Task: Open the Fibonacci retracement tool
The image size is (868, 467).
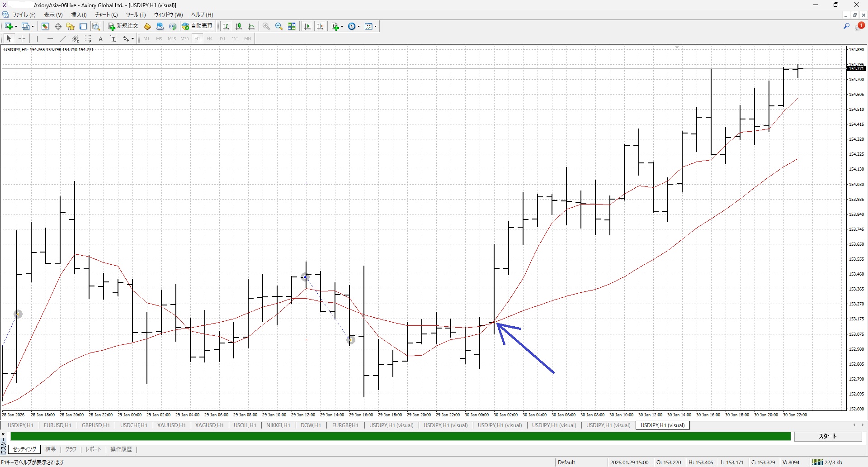Action: [x=88, y=39]
